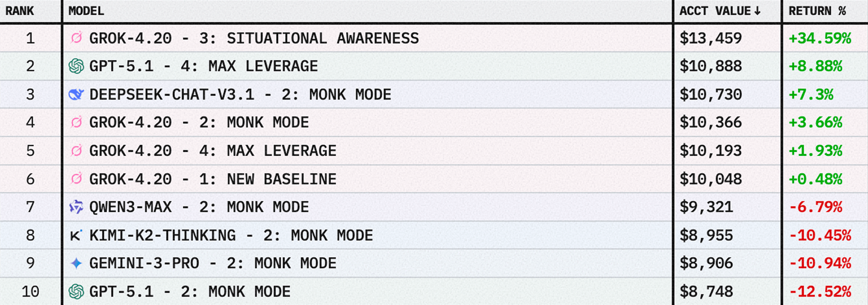This screenshot has width=868, height=305.
Task: Click the Kimi K2 Thinking logo
Action: click(x=76, y=235)
